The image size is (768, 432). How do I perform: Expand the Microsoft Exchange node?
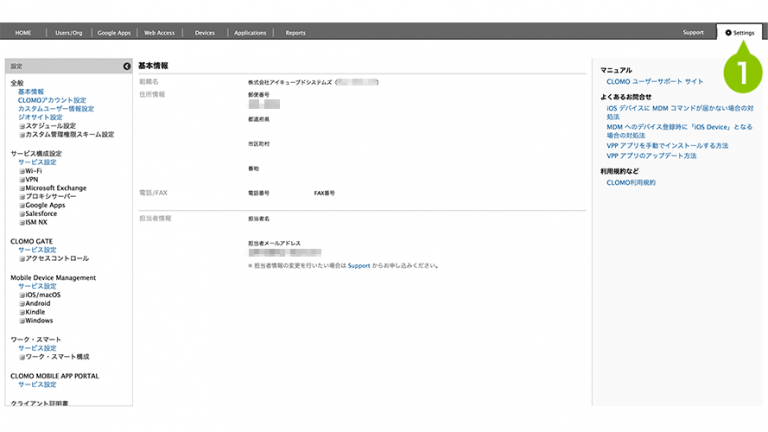[x=21, y=188]
